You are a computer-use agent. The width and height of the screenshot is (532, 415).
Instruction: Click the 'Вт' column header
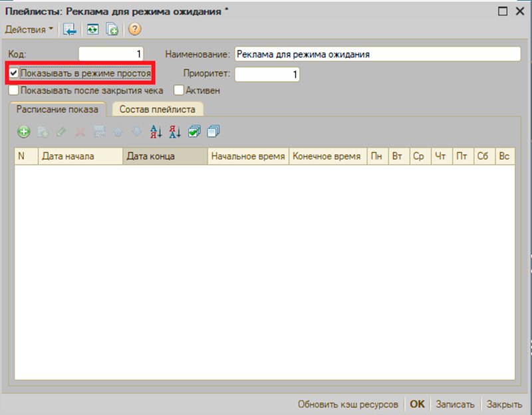(x=399, y=156)
